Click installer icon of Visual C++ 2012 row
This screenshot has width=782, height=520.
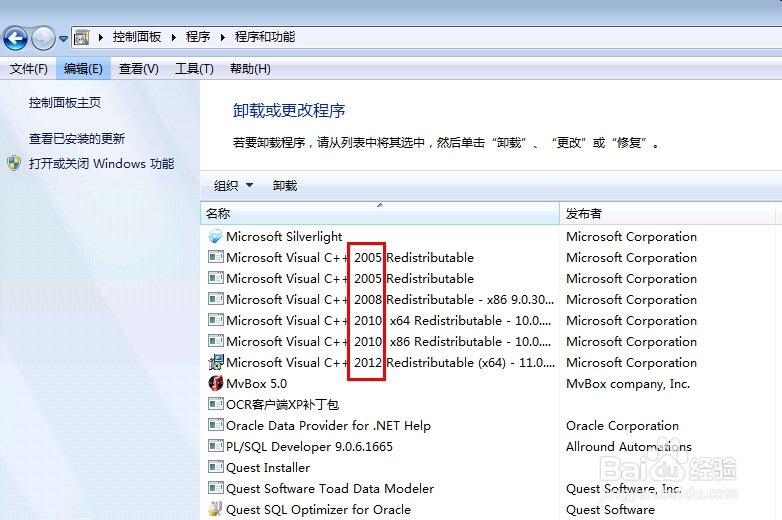pos(215,362)
